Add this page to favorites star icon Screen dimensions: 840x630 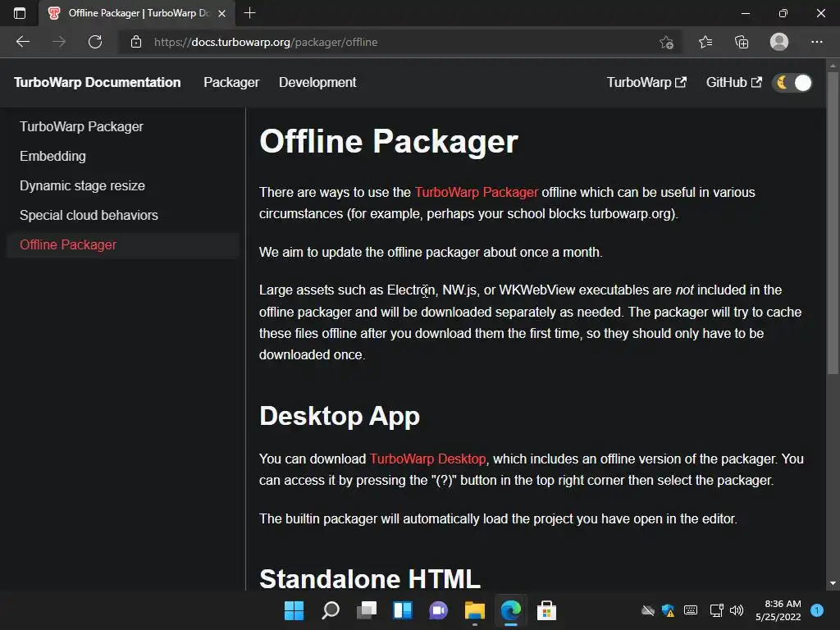[x=666, y=42]
